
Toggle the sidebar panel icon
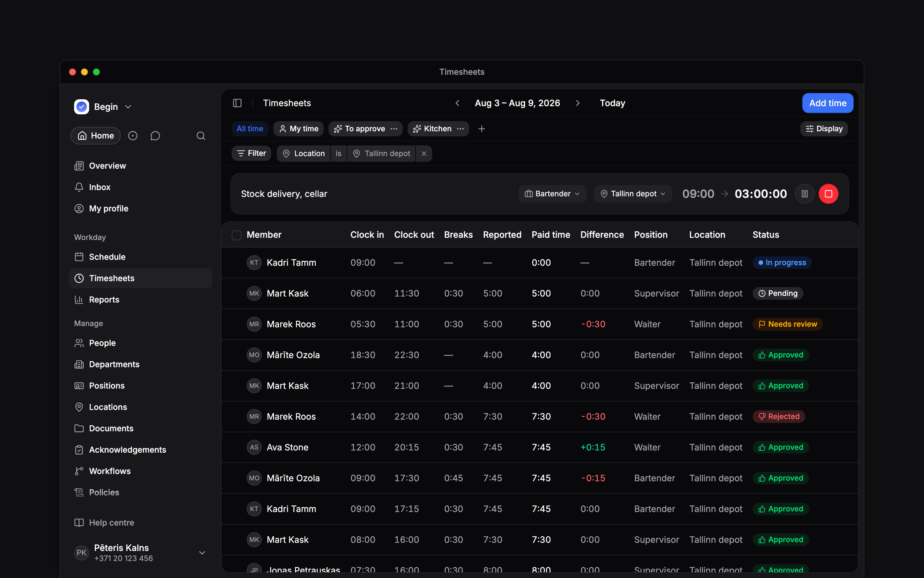(x=237, y=103)
